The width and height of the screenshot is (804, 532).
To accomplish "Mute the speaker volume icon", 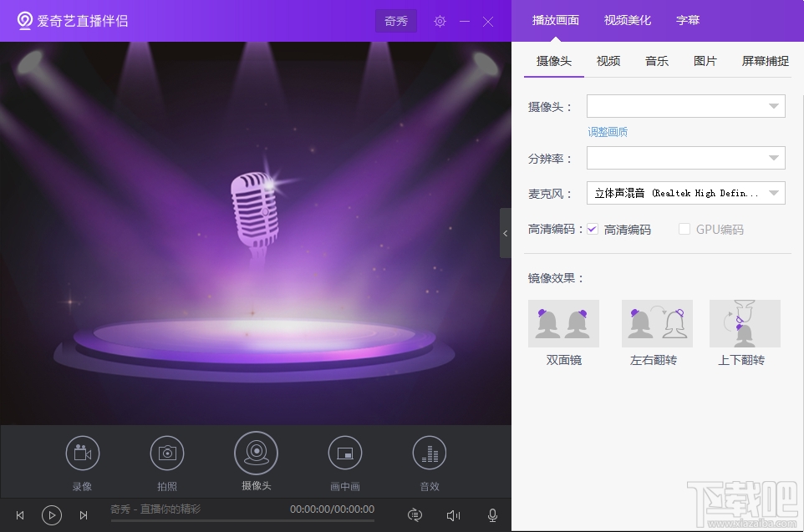I will click(453, 515).
